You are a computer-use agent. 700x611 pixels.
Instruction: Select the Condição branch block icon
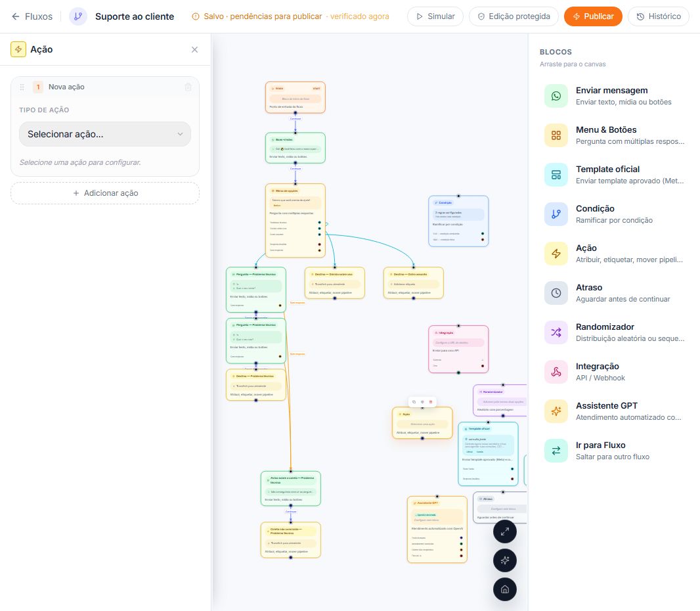point(556,214)
